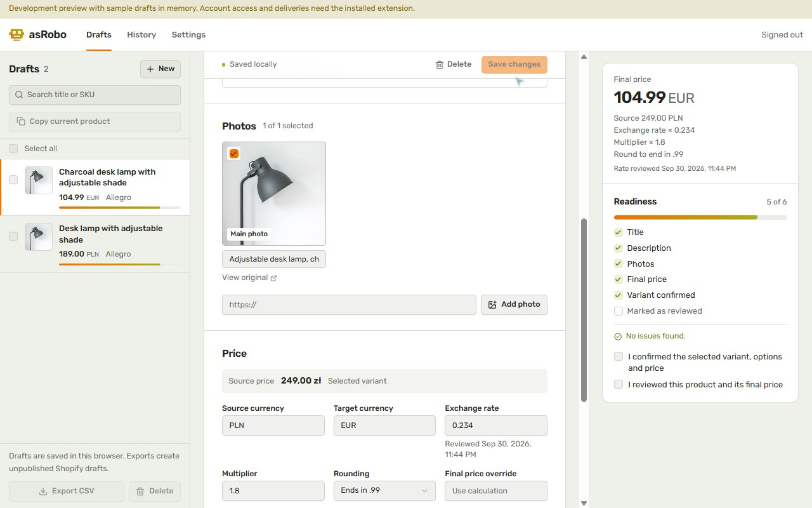Open the View original link
This screenshot has height=508, width=812.
(249, 278)
